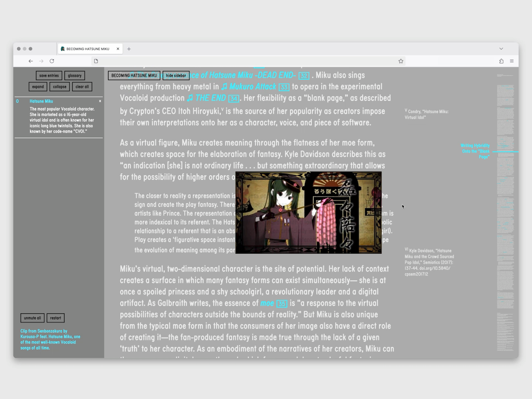Open reference number 33
The width and height of the screenshot is (532, 399).
[284, 87]
